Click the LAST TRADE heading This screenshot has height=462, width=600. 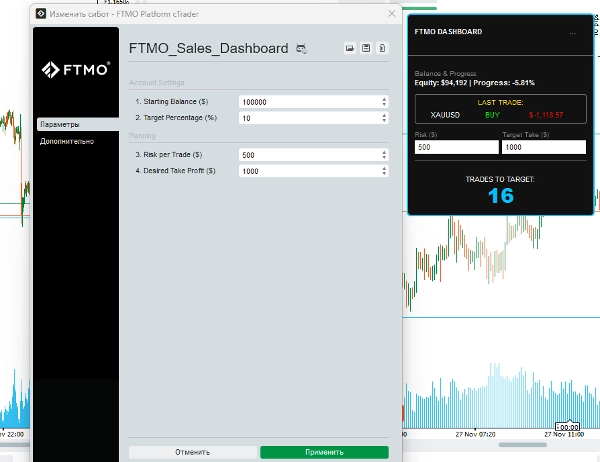tap(500, 103)
